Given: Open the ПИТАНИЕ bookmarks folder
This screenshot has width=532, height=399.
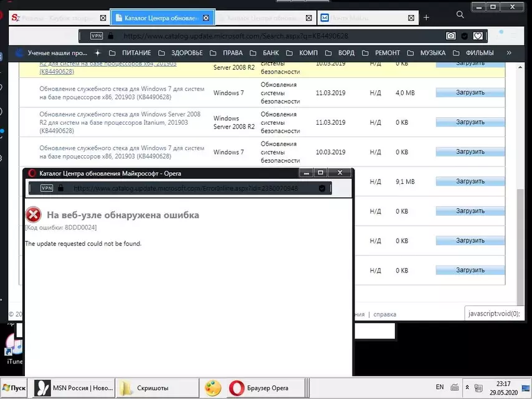Looking at the screenshot, I should tap(130, 53).
